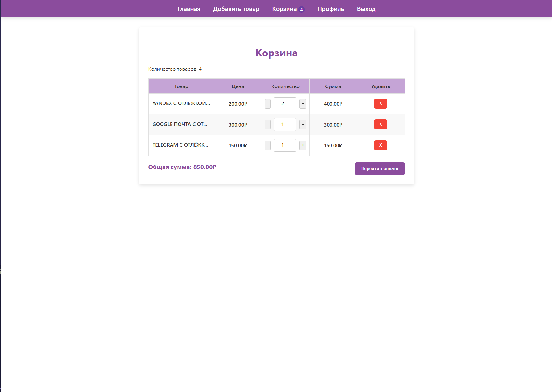
Task: Increase quantity for TELEGRAM item
Action: coord(303,145)
